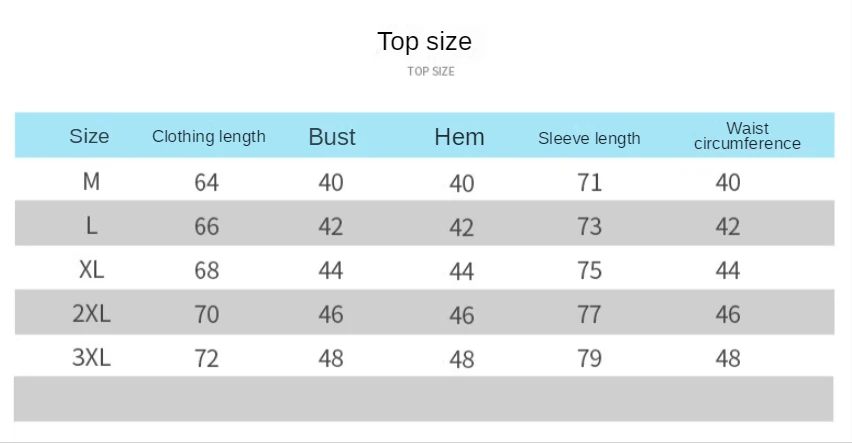Select the Hem column header
Screen dimensions: 852x443
point(459,136)
